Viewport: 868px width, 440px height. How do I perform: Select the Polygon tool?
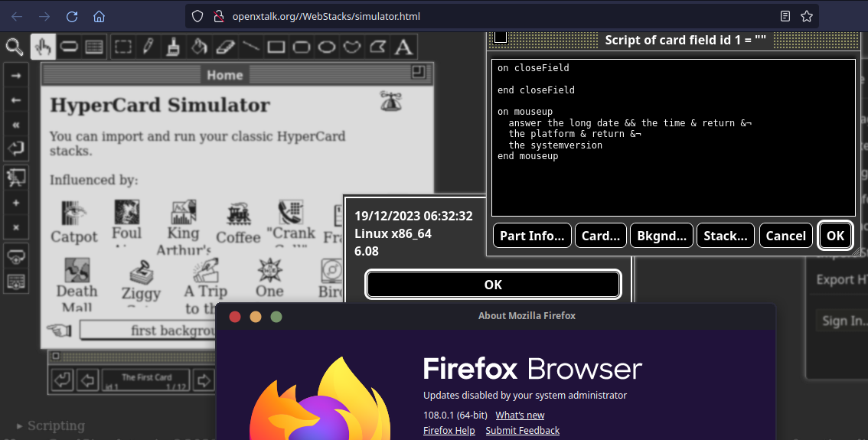(x=377, y=47)
